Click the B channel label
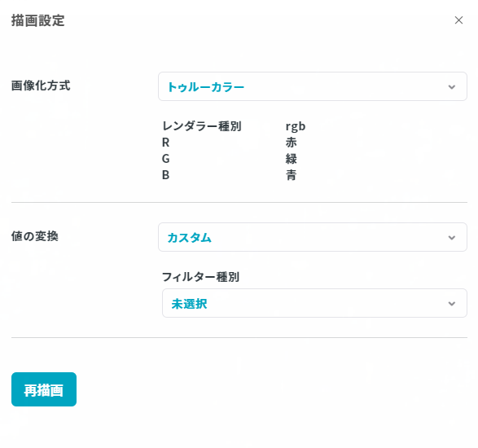478x448 pixels. point(165,175)
